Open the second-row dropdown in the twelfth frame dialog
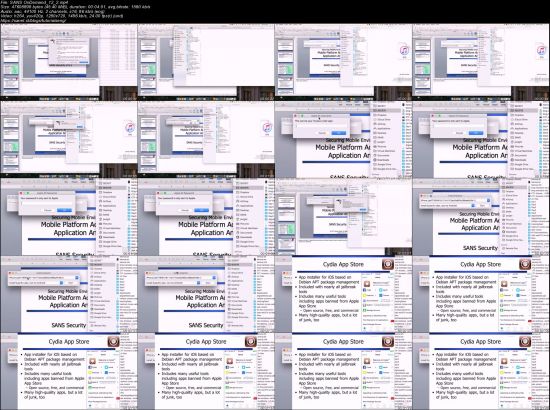Viewport: 550px width, 410px height. pos(473,206)
